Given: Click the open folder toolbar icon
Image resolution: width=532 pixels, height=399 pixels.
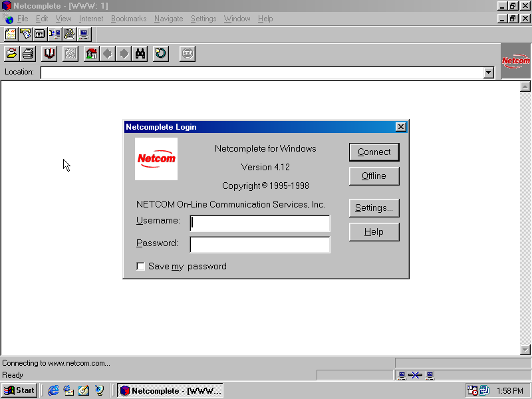Looking at the screenshot, I should [x=11, y=54].
